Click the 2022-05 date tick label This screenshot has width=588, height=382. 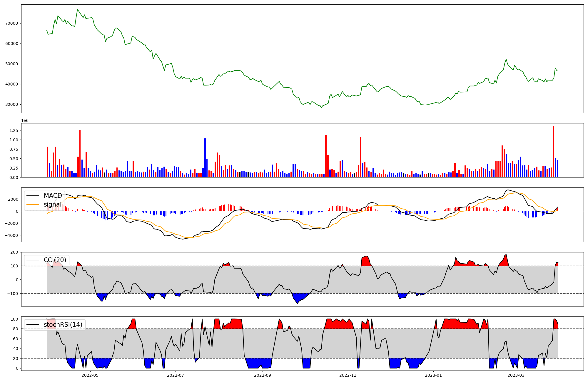(x=90, y=375)
